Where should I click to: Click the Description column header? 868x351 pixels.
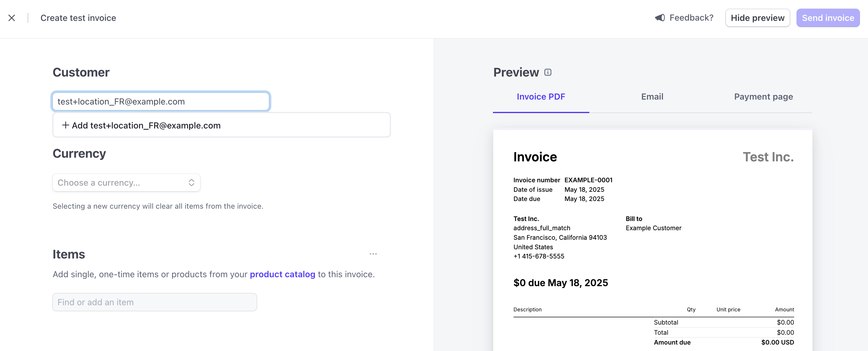(x=527, y=310)
